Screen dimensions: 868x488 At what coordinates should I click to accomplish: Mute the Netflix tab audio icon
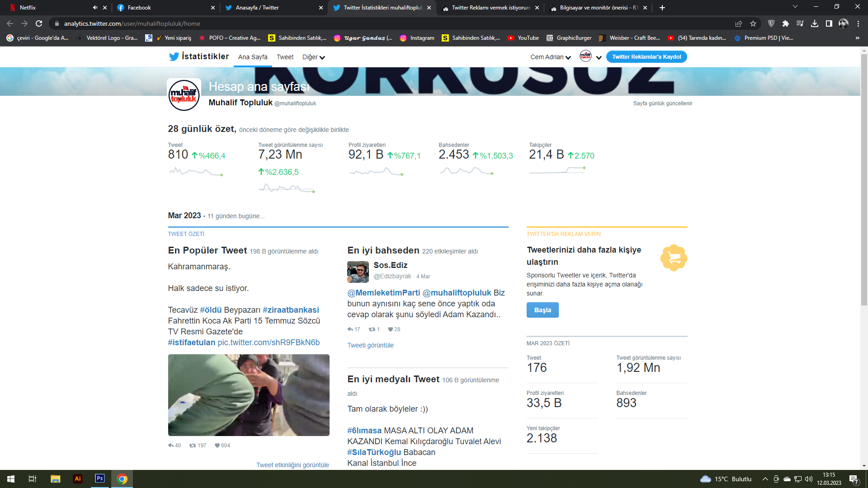tap(95, 8)
